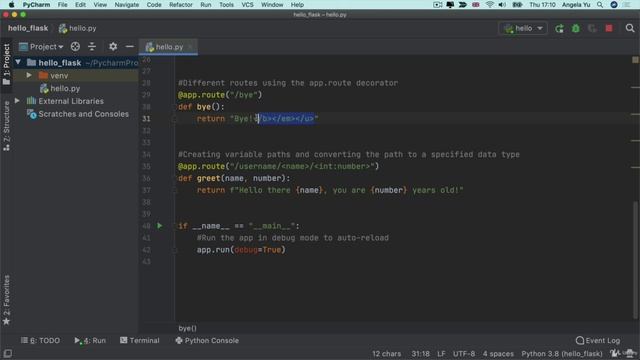
Task: Expand the venv folder
Action: (x=29, y=76)
